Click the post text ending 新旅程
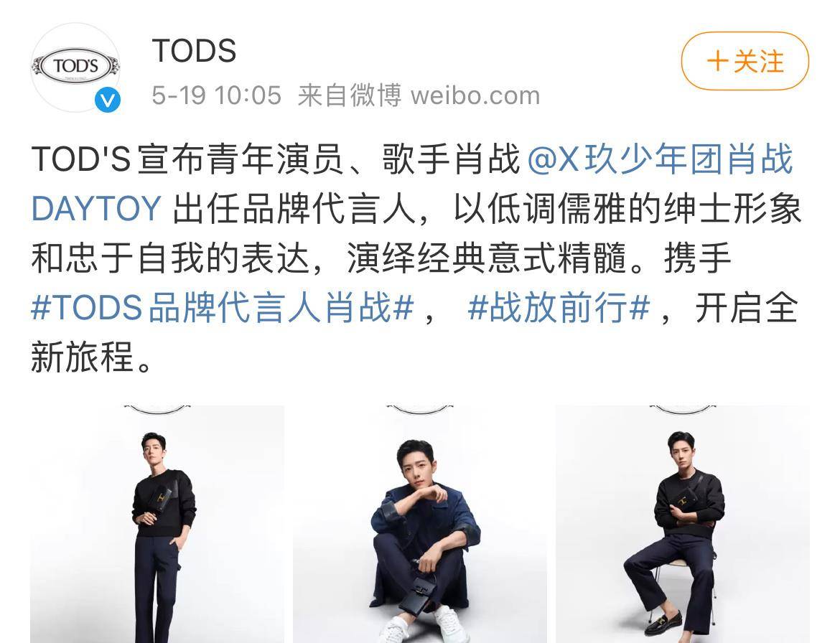Viewport: 840px width, 643px height. tap(92, 357)
